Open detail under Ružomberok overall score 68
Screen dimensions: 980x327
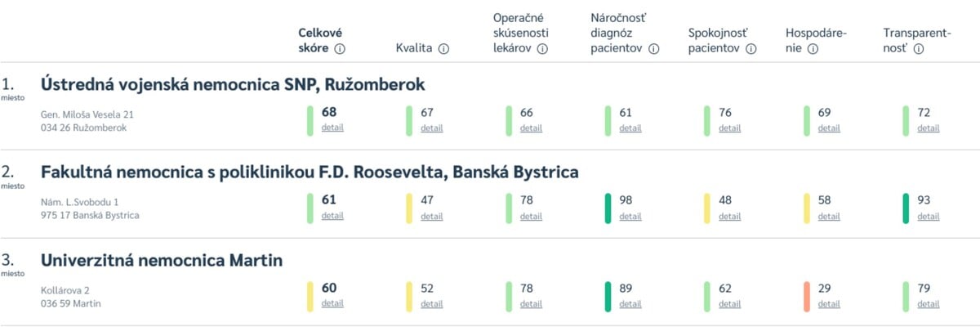pos(332,128)
